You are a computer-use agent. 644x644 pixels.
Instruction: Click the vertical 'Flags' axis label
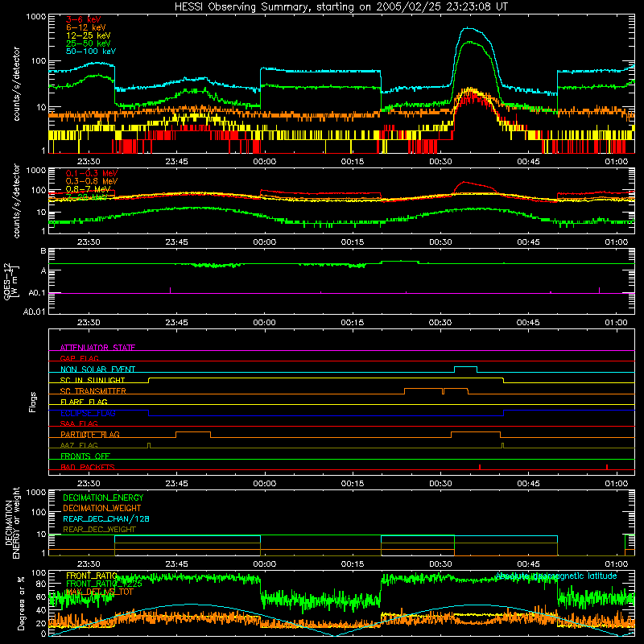coord(33,402)
